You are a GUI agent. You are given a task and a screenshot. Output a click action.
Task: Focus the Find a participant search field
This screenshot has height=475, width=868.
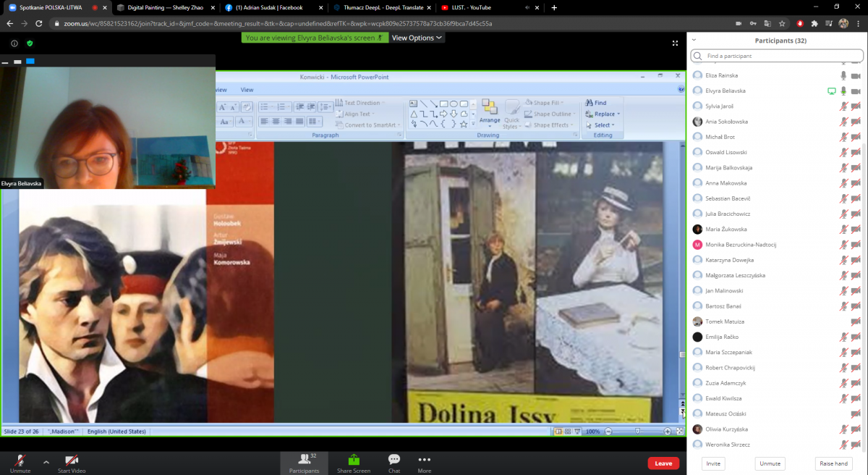coord(777,56)
